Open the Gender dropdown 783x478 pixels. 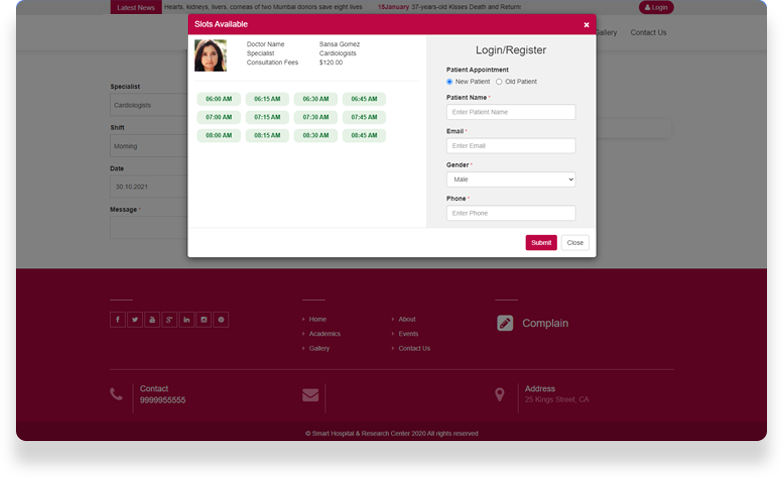point(511,179)
